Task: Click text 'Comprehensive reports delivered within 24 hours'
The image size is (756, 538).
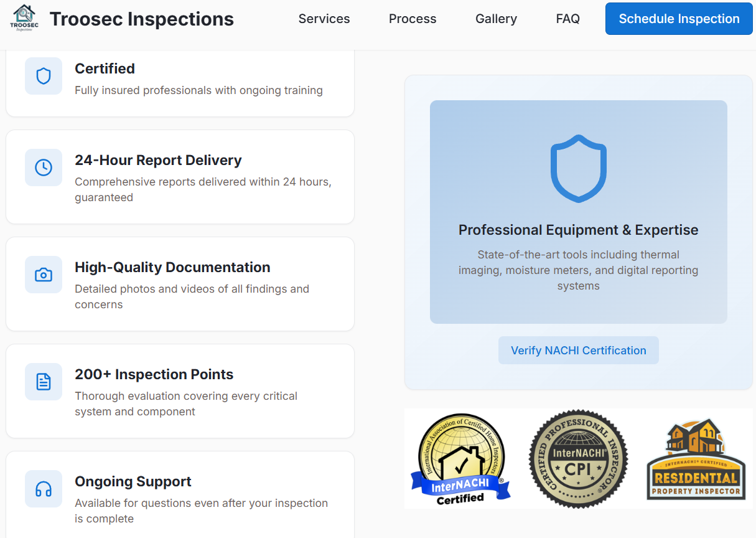Action: point(203,182)
